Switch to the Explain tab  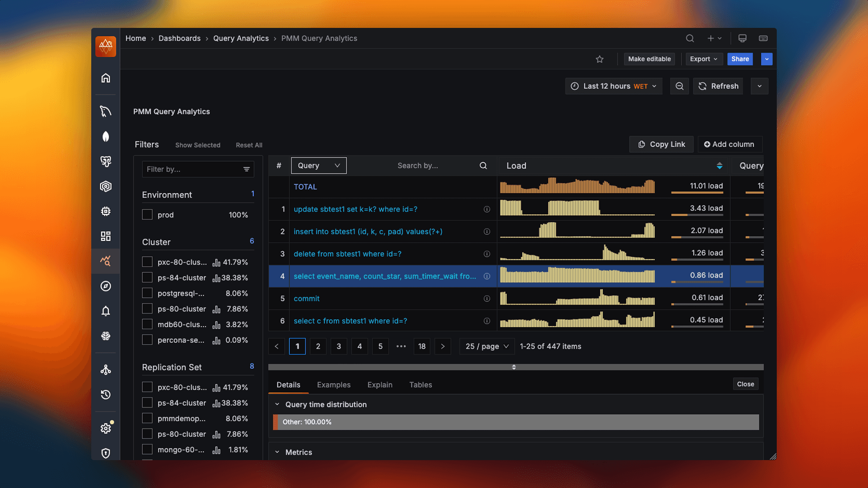(380, 385)
